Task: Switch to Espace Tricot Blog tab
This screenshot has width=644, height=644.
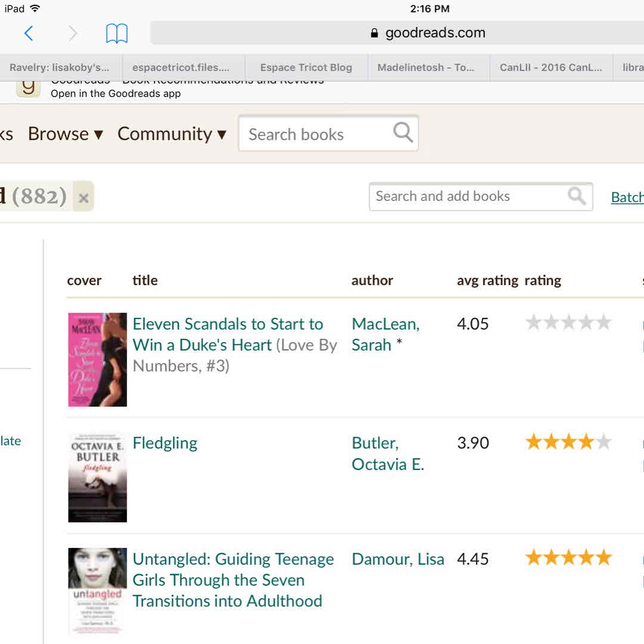Action: pos(306,67)
